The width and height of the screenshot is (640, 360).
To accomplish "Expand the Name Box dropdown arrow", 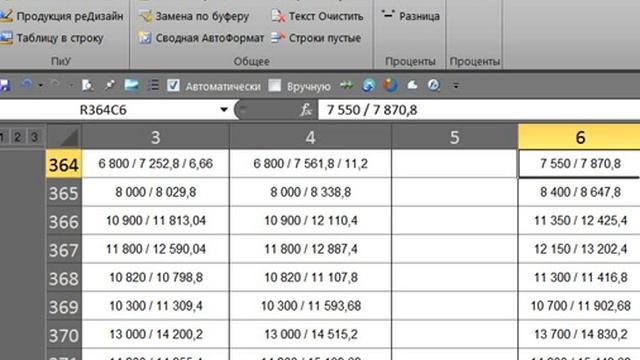I will click(x=224, y=110).
